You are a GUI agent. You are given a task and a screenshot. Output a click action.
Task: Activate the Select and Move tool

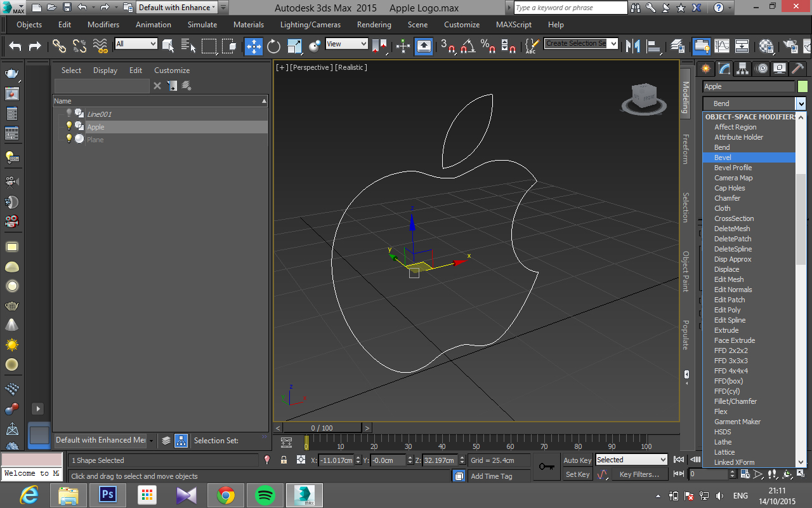point(254,46)
